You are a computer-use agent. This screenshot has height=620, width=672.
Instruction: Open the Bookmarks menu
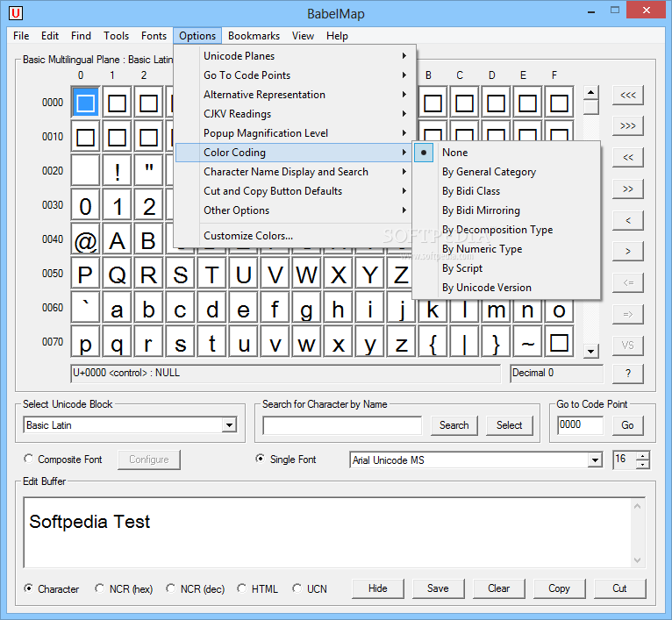[254, 36]
